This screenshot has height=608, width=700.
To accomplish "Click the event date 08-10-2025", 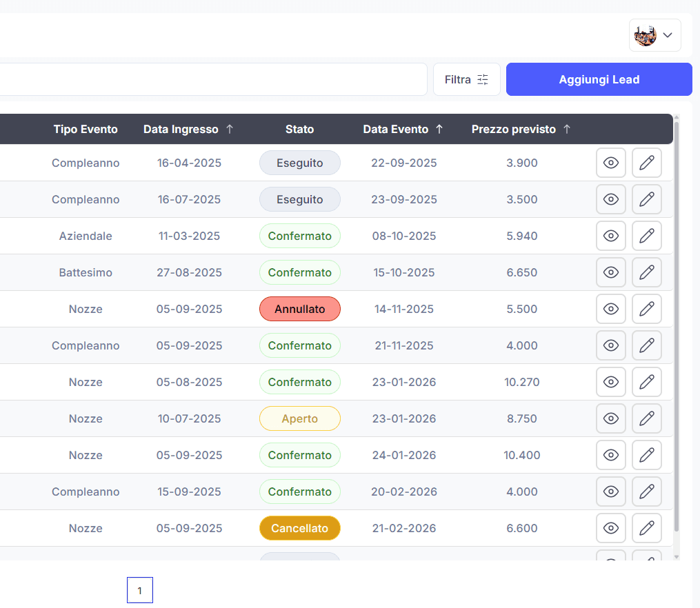I will pyautogui.click(x=404, y=236).
